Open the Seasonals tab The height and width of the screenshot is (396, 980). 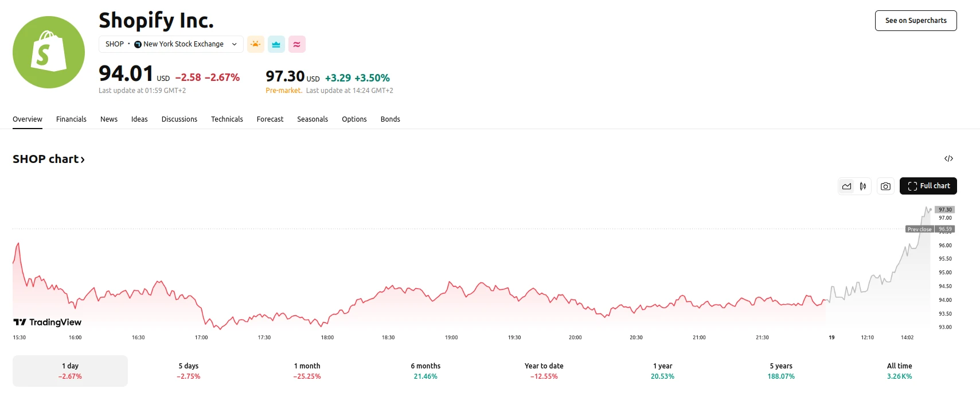[x=313, y=119]
